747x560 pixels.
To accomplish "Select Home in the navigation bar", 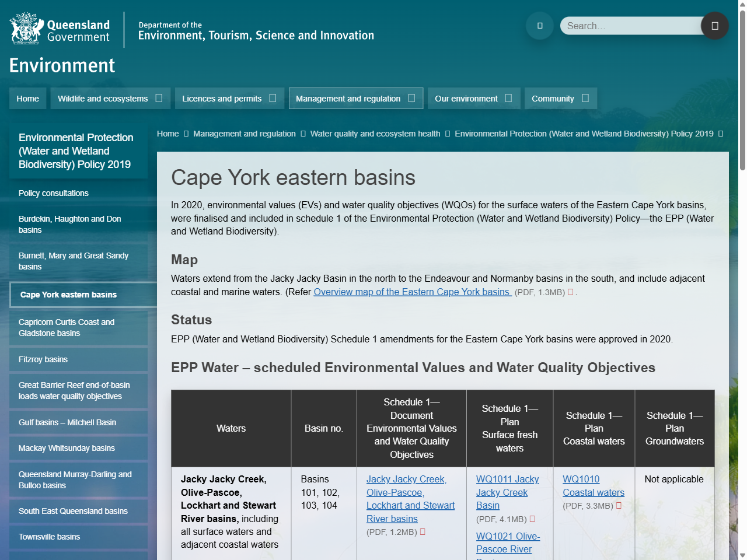I will 27,98.
